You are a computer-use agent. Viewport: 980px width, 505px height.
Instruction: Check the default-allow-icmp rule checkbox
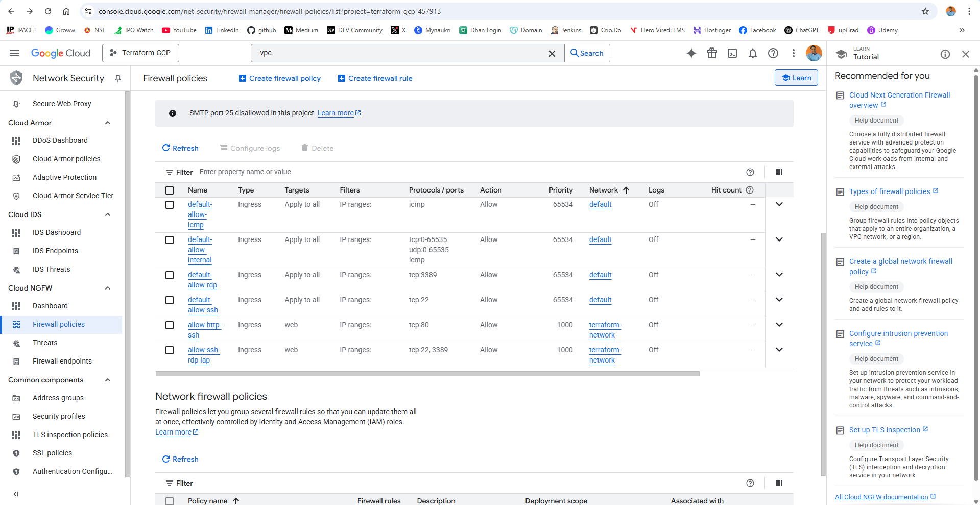click(x=170, y=205)
